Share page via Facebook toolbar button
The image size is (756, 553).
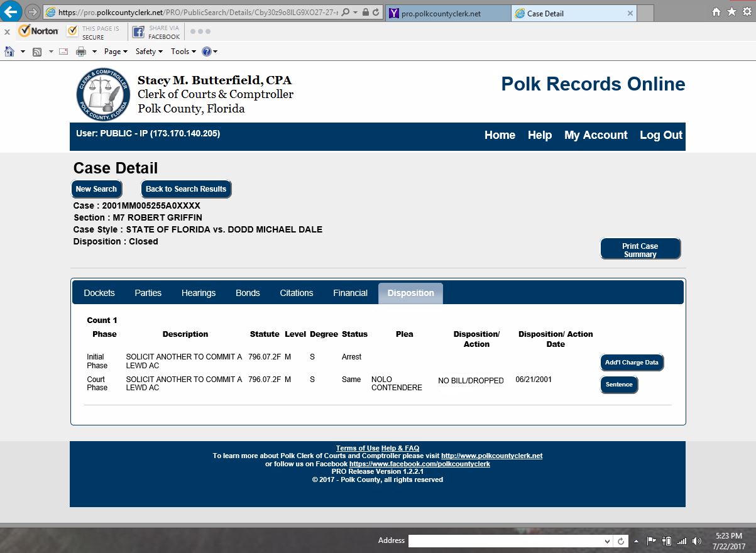click(x=156, y=33)
